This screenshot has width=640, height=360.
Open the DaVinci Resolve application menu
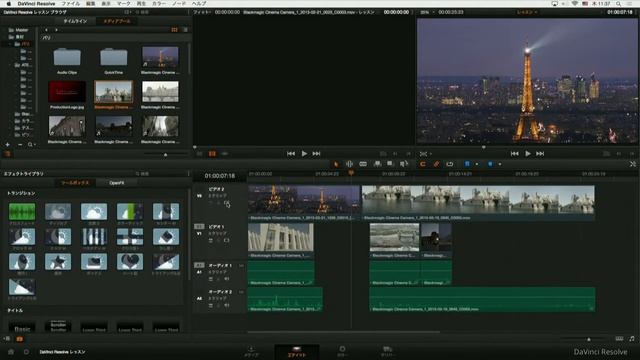[36, 4]
